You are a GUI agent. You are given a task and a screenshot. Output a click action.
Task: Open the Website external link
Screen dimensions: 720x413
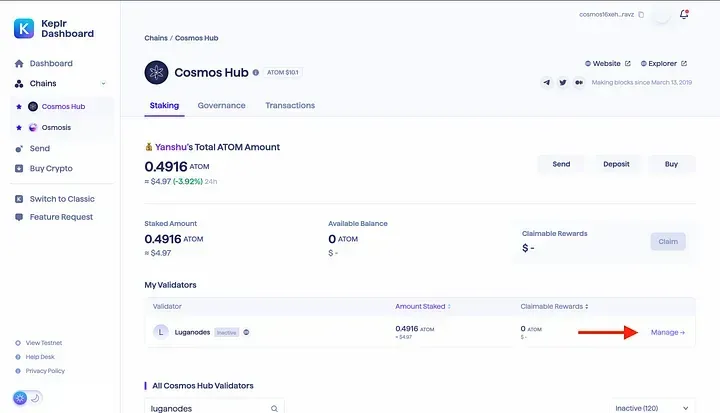(608, 63)
